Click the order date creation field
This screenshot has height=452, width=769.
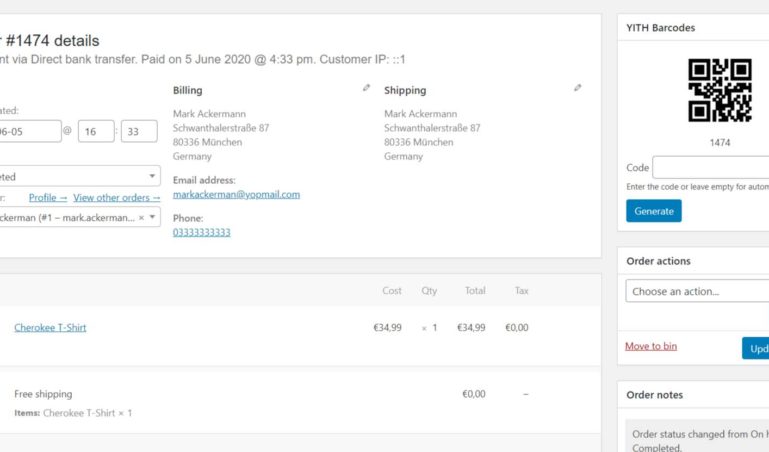point(30,131)
